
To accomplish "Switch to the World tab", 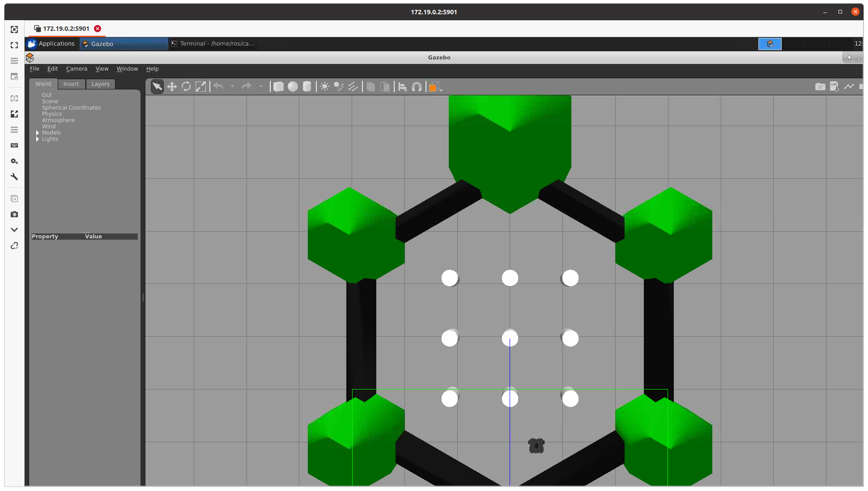I will [x=43, y=84].
